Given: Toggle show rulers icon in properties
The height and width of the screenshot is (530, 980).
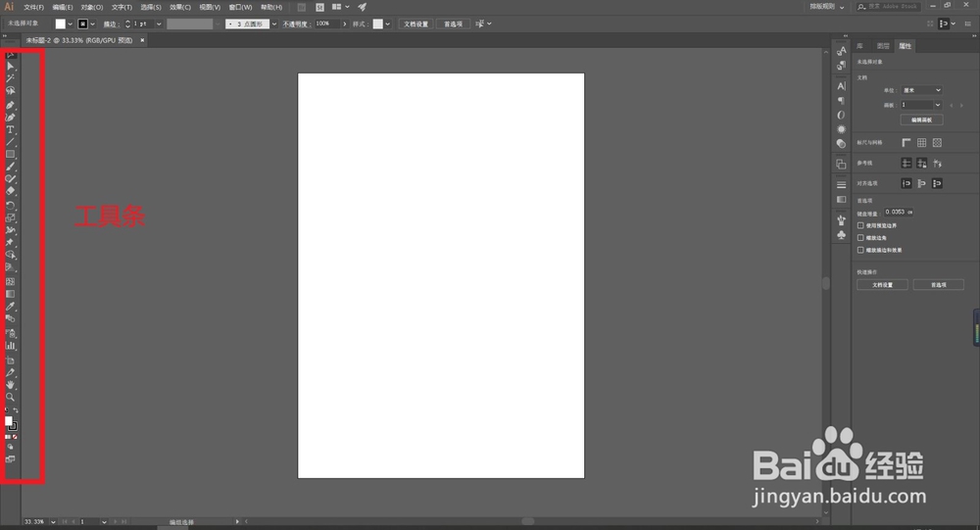Looking at the screenshot, I should pos(906,142).
